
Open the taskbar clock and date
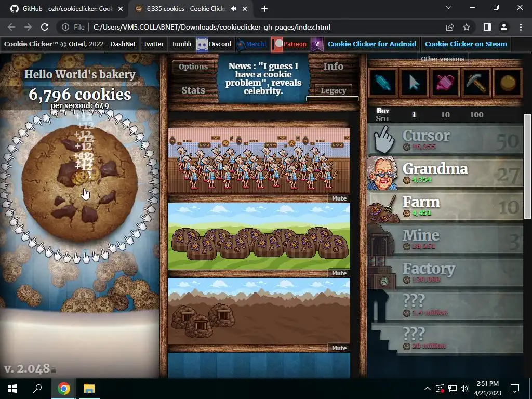click(487, 389)
